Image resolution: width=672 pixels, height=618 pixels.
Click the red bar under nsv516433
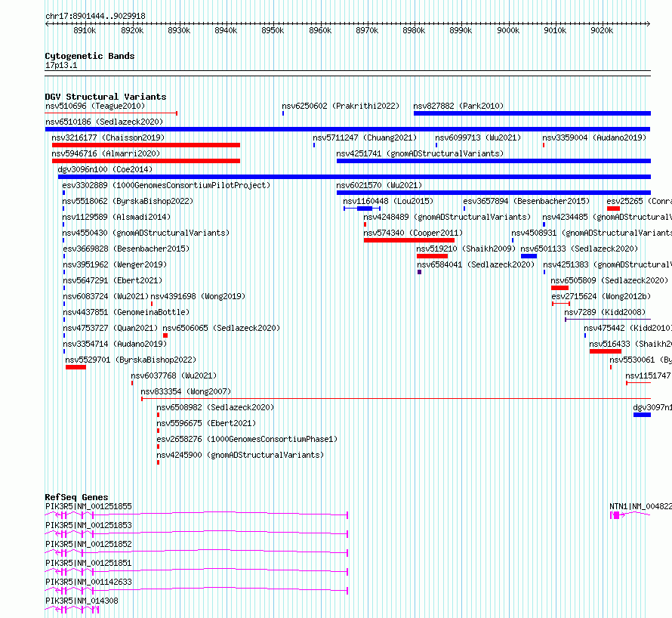605,351
